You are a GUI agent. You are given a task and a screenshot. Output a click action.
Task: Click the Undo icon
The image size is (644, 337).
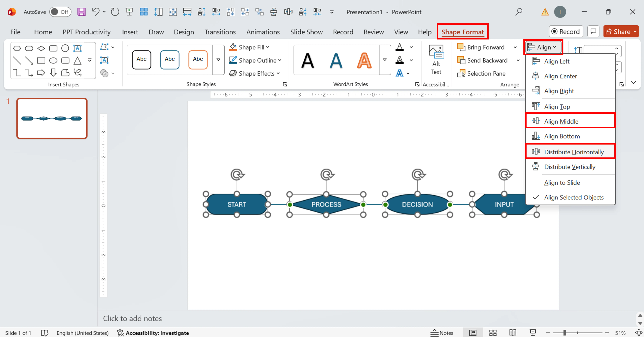(96, 12)
